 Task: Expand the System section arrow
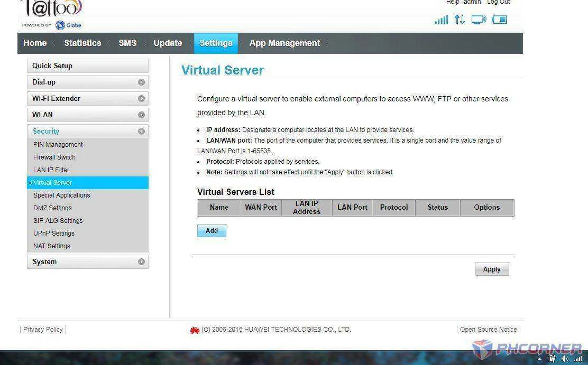tap(141, 261)
